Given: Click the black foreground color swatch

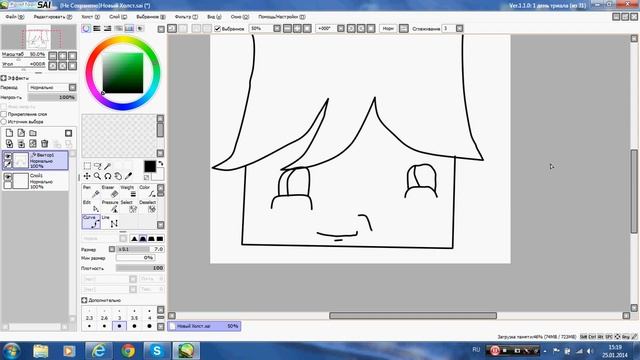Looking at the screenshot, I should 150,166.
